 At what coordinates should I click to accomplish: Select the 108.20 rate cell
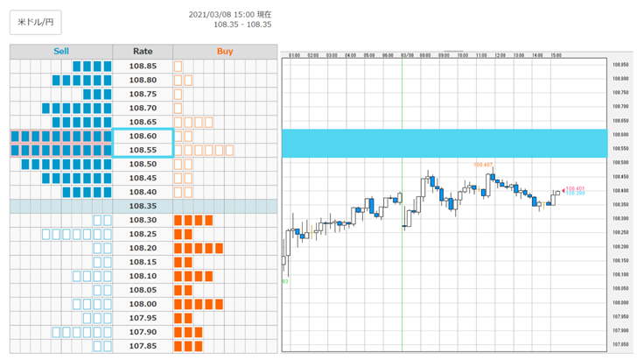pyautogui.click(x=143, y=248)
